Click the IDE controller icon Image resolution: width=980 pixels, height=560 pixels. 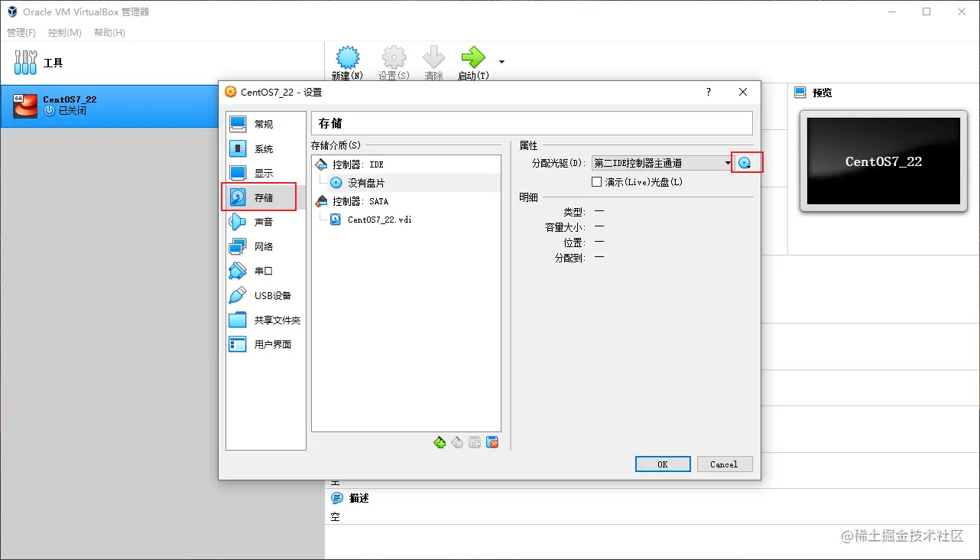(321, 164)
